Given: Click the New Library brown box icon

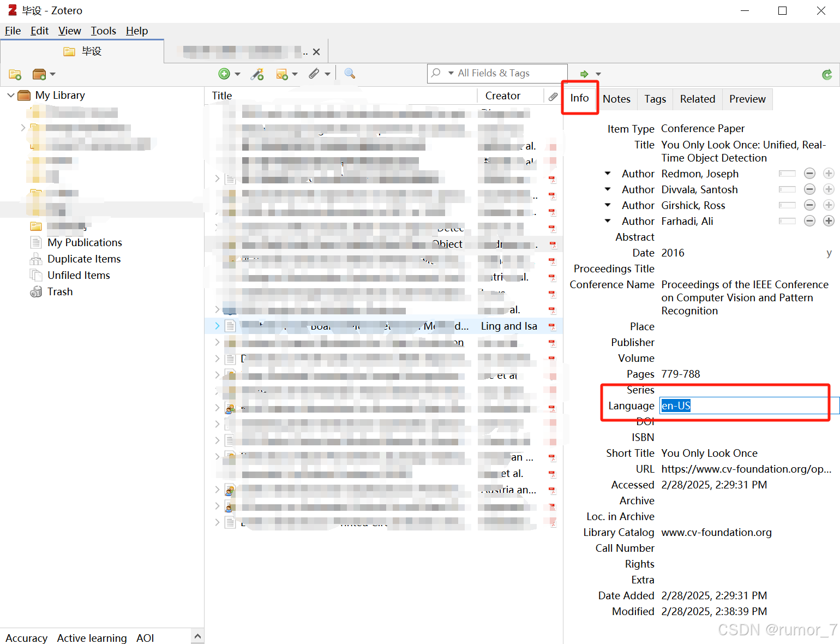Looking at the screenshot, I should 39,74.
